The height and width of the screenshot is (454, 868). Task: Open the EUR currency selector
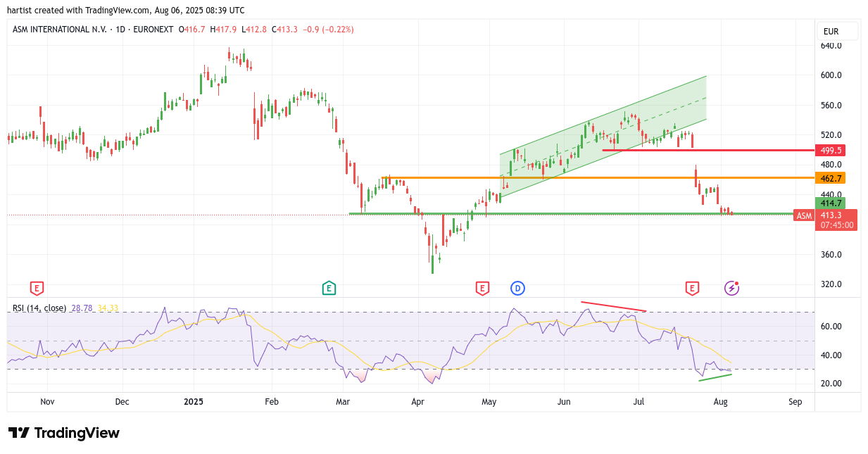837,31
